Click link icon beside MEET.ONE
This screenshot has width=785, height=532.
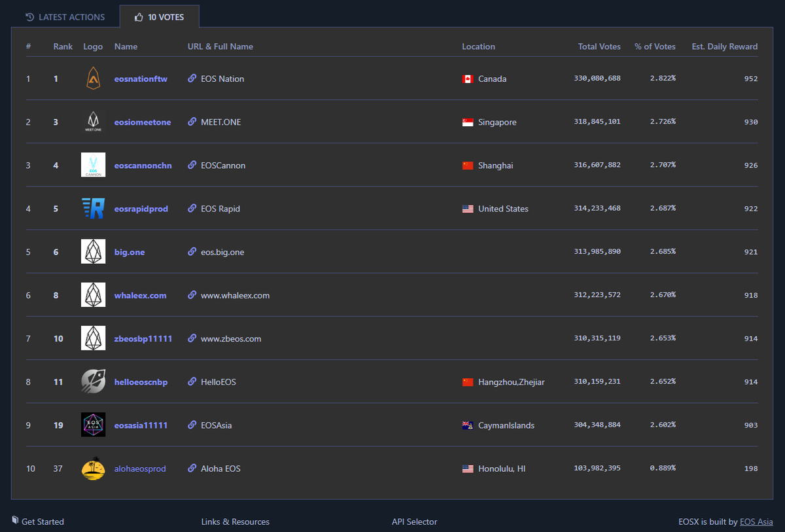point(192,122)
